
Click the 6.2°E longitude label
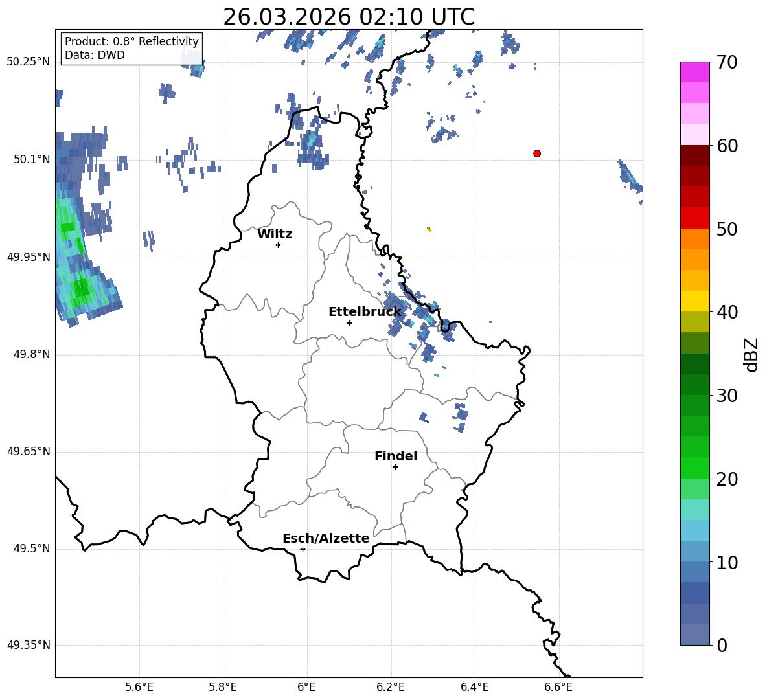coord(391,687)
